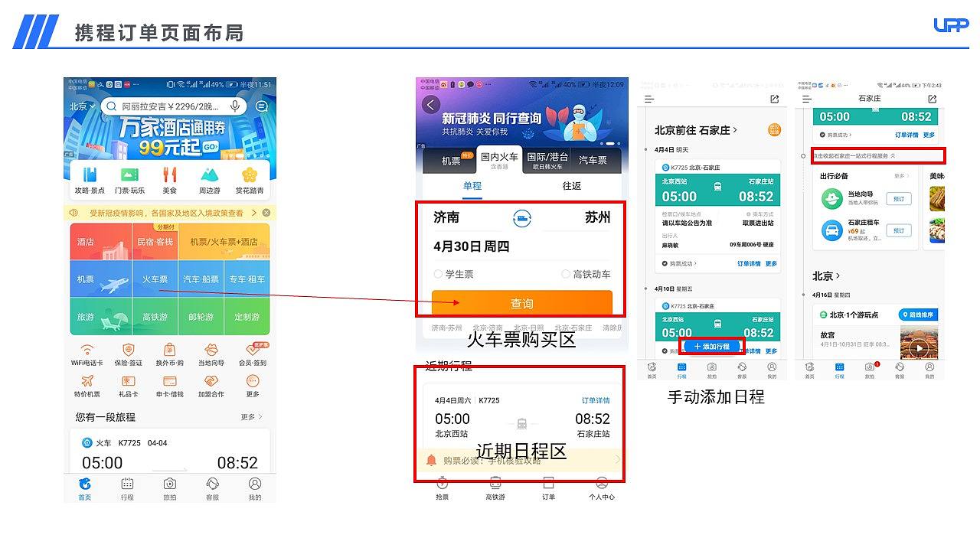Tap the station swap icon between 济南 and 苏州
Image resolution: width=980 pixels, height=551 pixels.
522,218
